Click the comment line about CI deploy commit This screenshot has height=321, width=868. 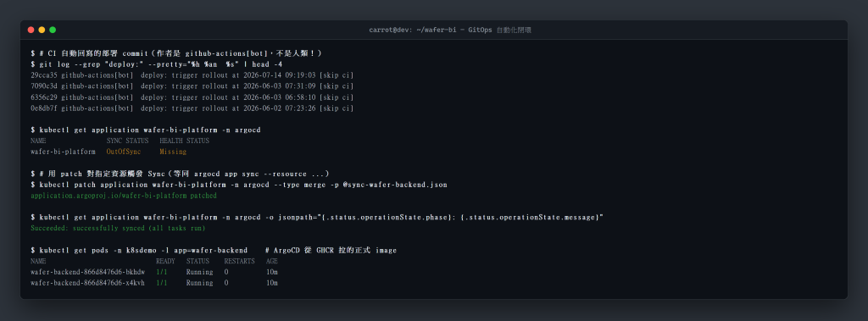176,53
